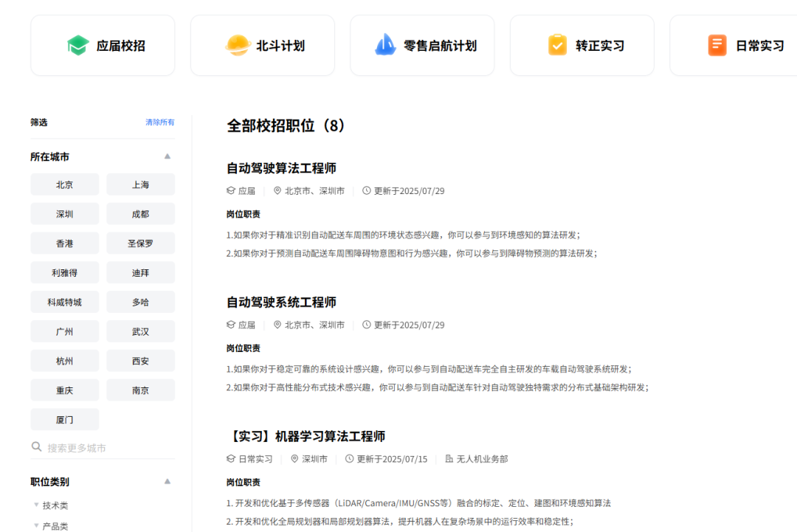Click the orange document 日常实习 icon
This screenshot has width=797, height=532.
coord(717,46)
